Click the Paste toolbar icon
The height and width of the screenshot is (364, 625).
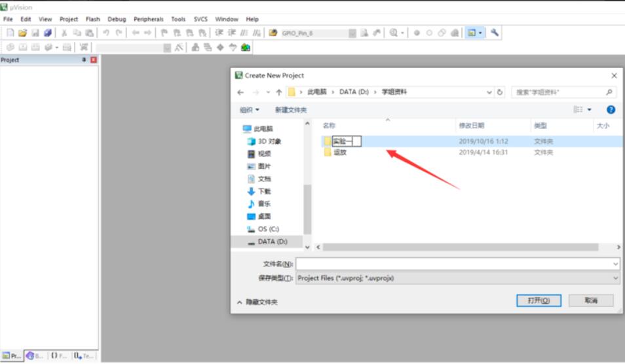[90, 33]
